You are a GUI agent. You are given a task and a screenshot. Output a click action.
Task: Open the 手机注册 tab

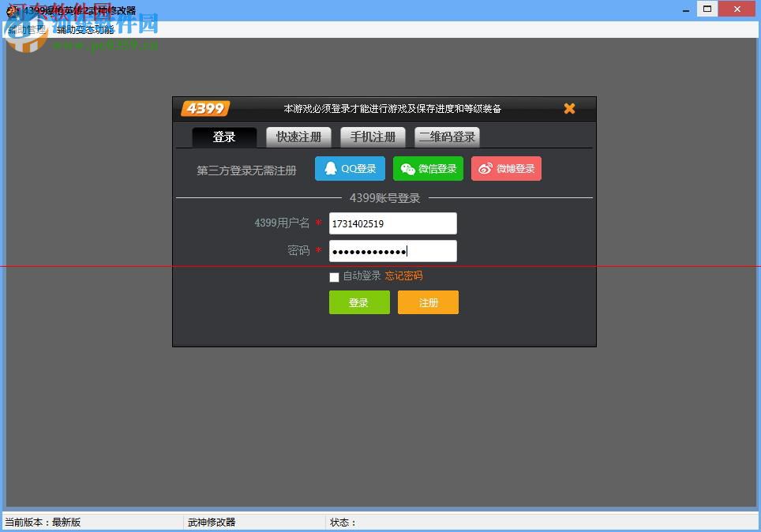pyautogui.click(x=373, y=137)
